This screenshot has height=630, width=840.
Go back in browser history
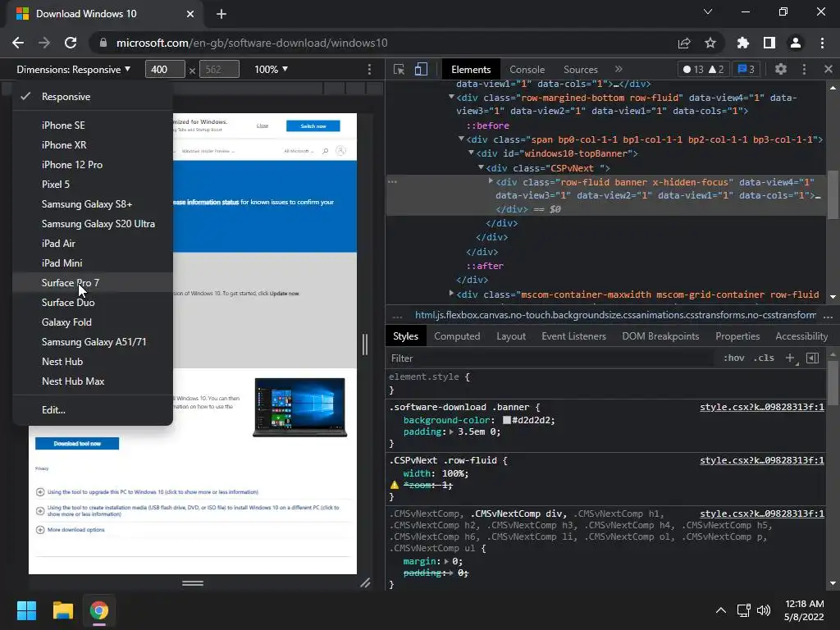pyautogui.click(x=18, y=43)
